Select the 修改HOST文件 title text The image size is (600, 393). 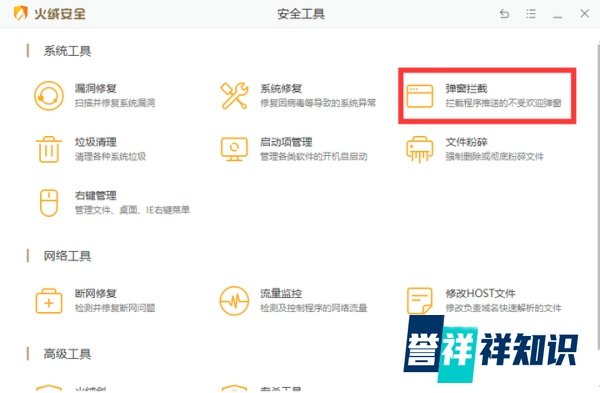click(480, 294)
